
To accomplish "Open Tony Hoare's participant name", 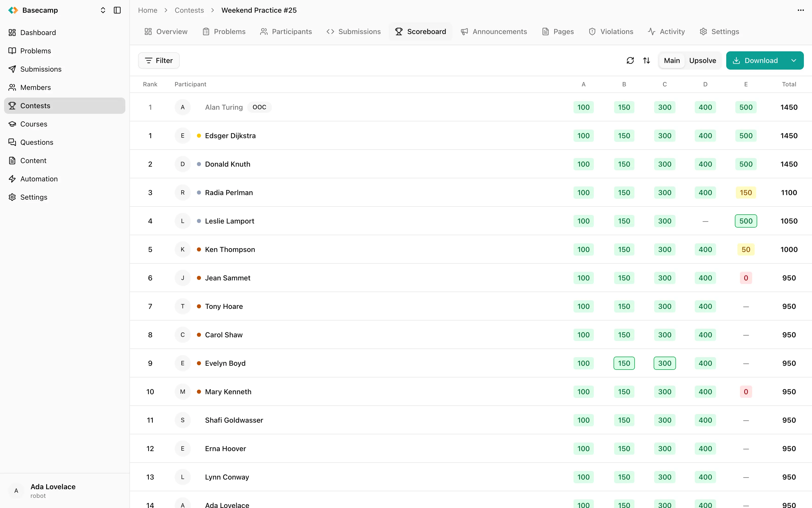I will (224, 306).
